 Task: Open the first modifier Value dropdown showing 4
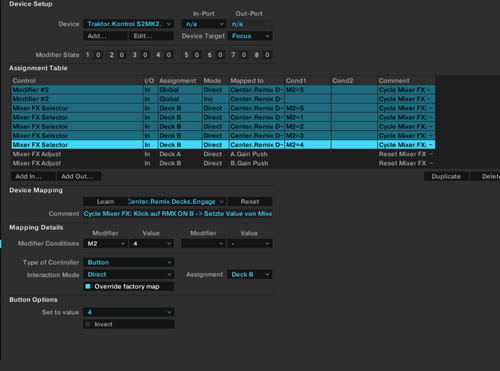151,244
